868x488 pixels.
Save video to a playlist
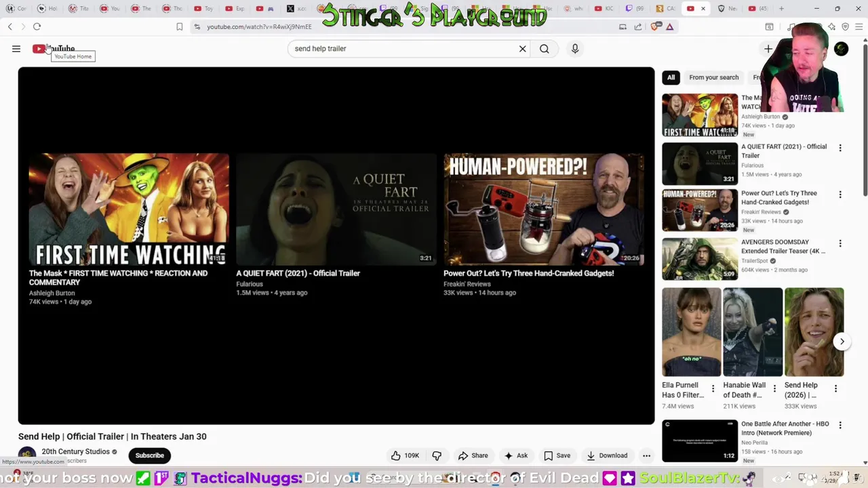click(557, 455)
